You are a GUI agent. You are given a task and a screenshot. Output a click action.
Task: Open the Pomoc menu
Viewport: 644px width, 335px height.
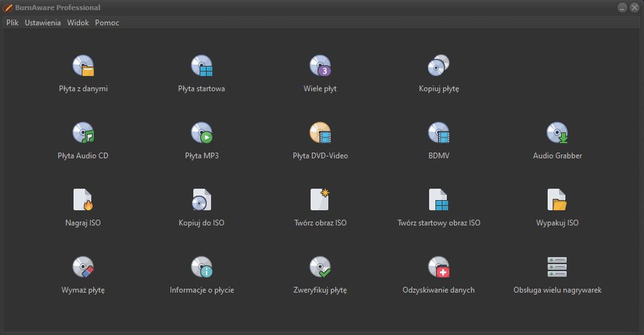(107, 23)
